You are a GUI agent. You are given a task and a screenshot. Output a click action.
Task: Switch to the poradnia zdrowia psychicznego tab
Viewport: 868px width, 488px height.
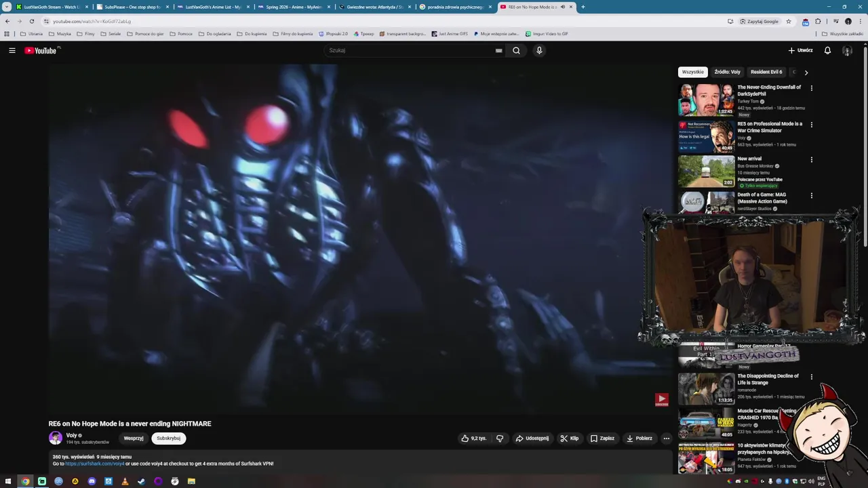coord(454,7)
